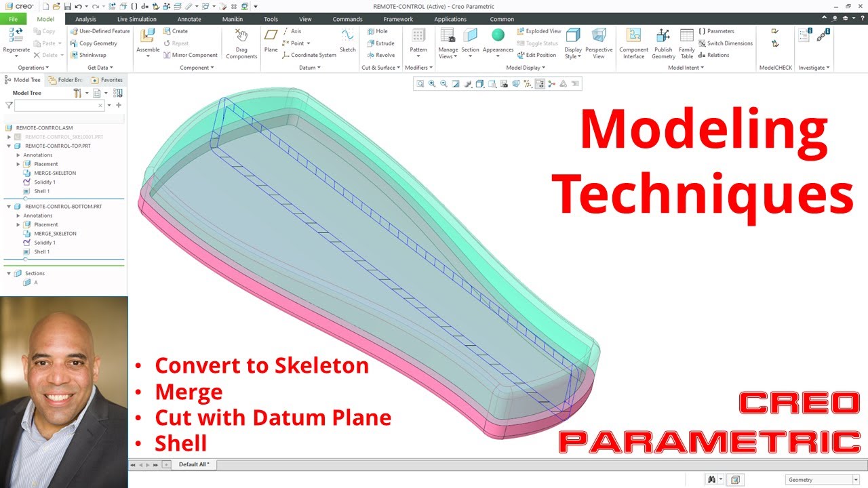Click Switch Dimensions

(725, 43)
